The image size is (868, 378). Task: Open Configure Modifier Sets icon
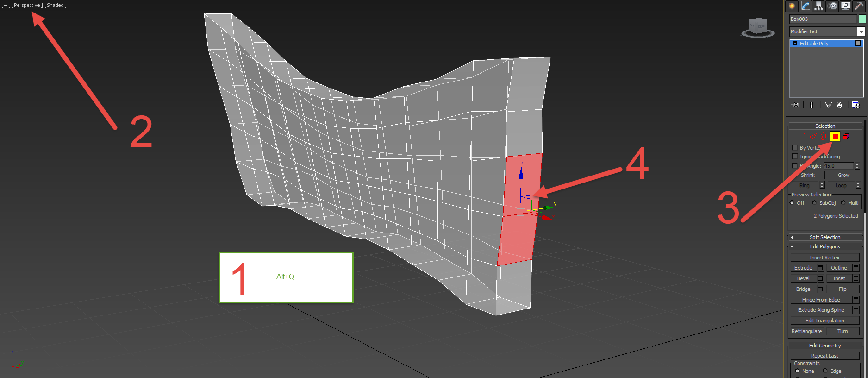click(x=856, y=105)
